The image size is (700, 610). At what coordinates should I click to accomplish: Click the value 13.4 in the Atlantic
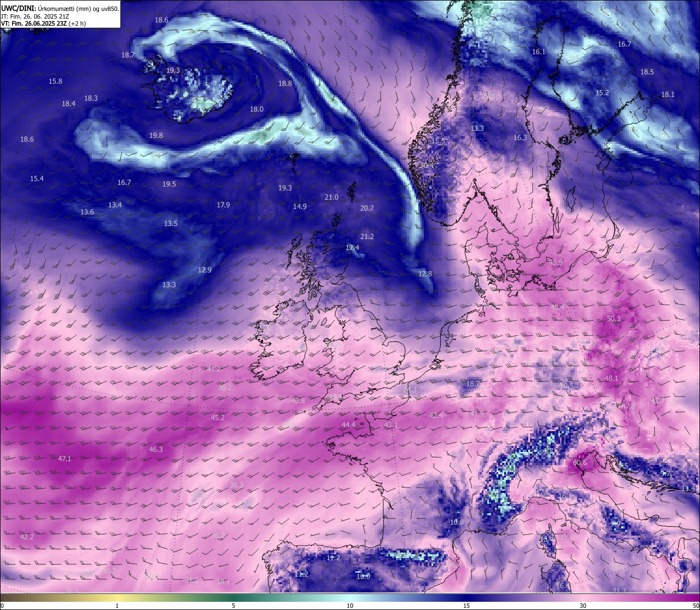tap(115, 205)
